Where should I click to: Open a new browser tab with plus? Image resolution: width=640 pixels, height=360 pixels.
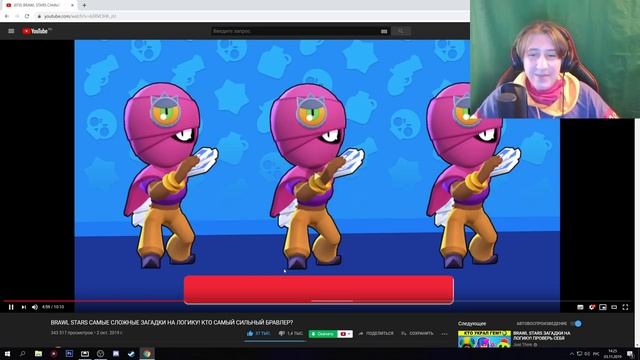[x=84, y=5]
